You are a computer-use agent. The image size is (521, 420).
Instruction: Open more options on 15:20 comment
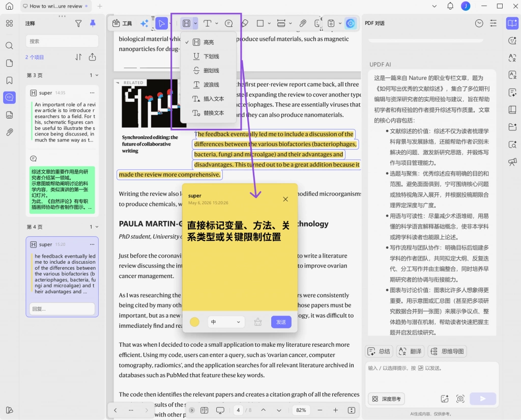92,244
